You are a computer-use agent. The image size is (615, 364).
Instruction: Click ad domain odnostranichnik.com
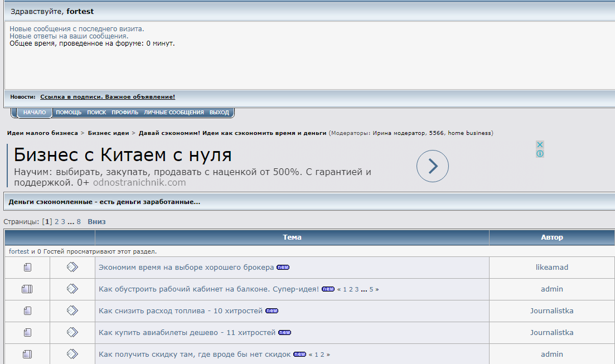click(139, 183)
